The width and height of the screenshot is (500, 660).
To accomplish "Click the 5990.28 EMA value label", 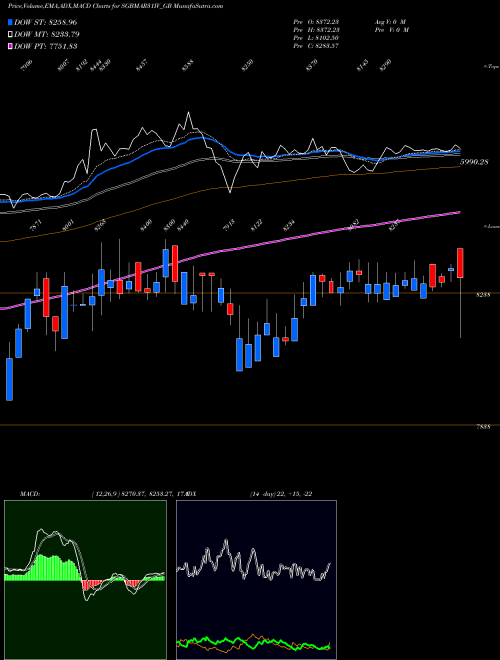I will click(x=474, y=162).
